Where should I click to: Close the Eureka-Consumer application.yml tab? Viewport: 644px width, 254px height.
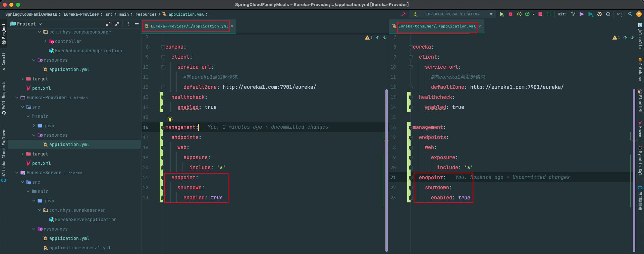pos(480,26)
